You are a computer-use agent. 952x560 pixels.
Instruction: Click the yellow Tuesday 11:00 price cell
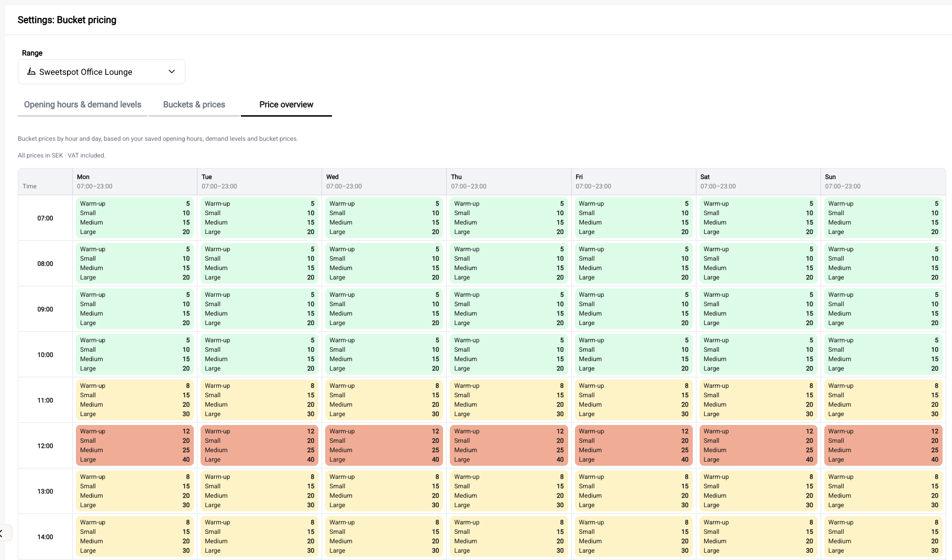(x=259, y=400)
